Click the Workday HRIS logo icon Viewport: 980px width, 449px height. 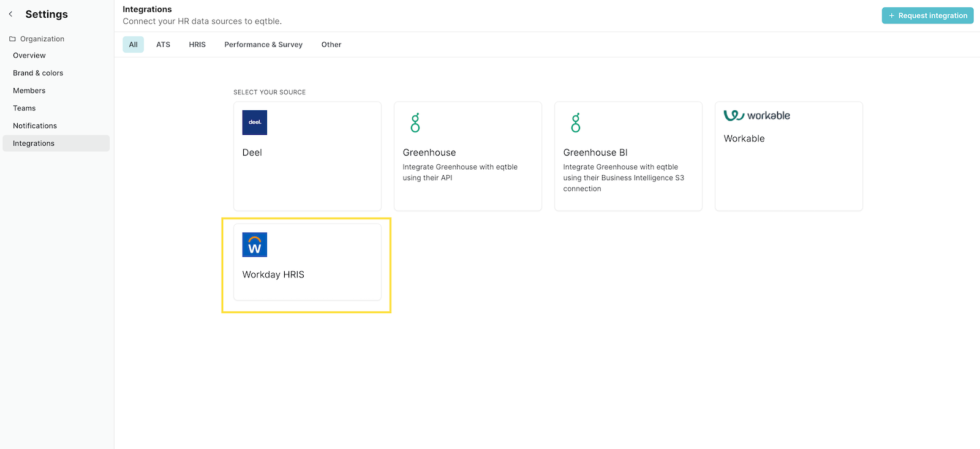(255, 244)
